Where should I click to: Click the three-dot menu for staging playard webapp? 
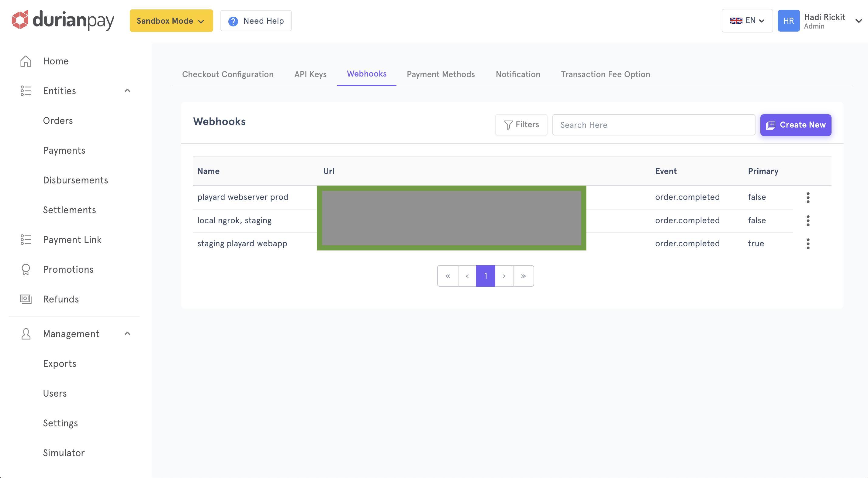point(807,244)
